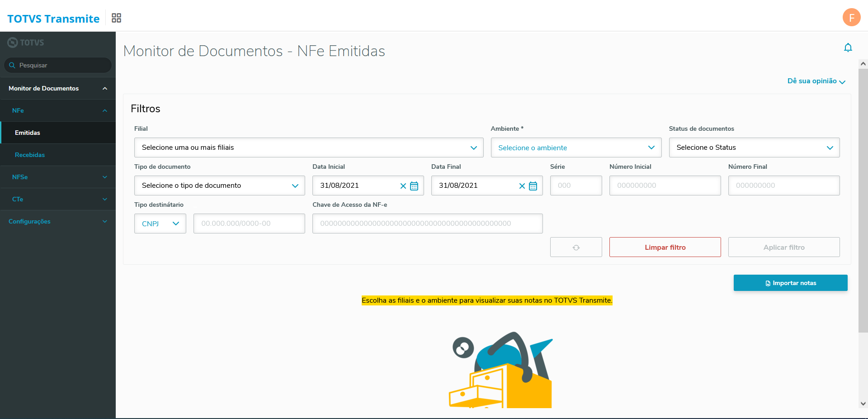Collapse the NFe submenu
The width and height of the screenshot is (868, 419).
(x=58, y=110)
